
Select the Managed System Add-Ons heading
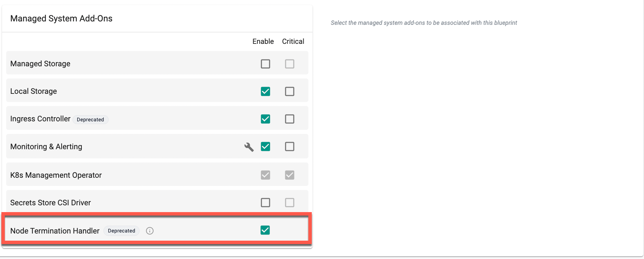[61, 18]
